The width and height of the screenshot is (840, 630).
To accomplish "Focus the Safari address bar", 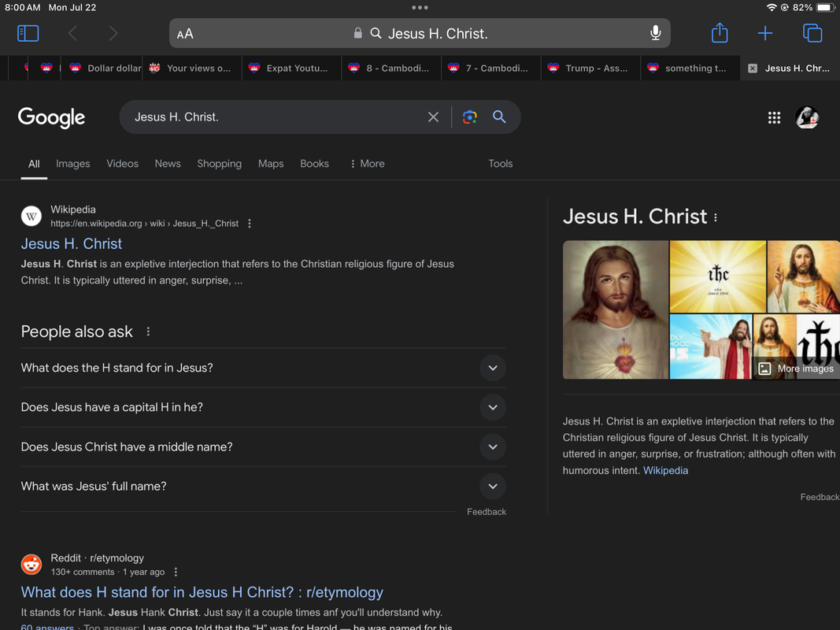I will point(420,33).
